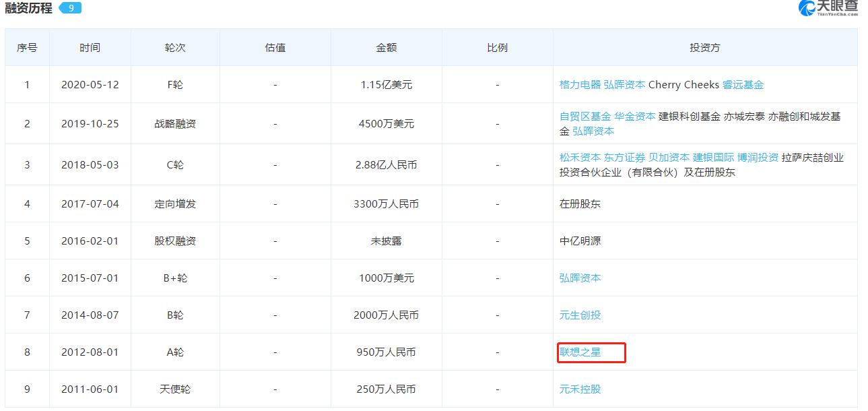Screen dimensions: 868x411
Task: Click the 股权融资 round cell
Action: click(x=175, y=241)
